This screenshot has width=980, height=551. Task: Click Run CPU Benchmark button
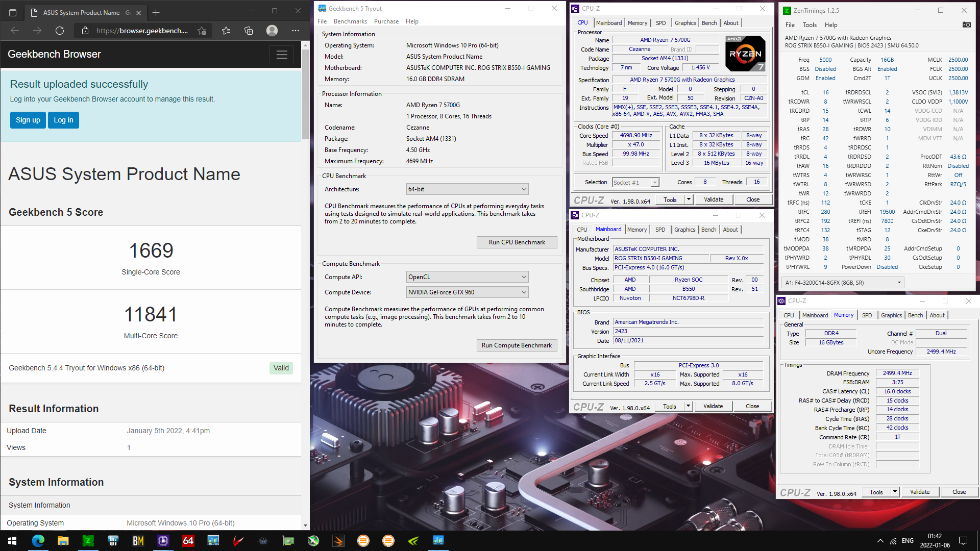coord(517,242)
